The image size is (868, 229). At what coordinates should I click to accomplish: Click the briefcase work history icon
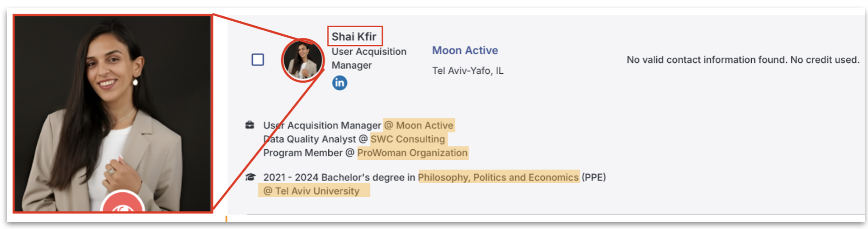click(x=250, y=125)
